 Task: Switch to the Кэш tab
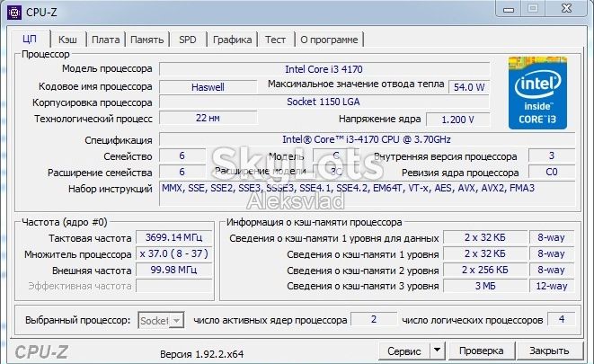pyautogui.click(x=67, y=40)
